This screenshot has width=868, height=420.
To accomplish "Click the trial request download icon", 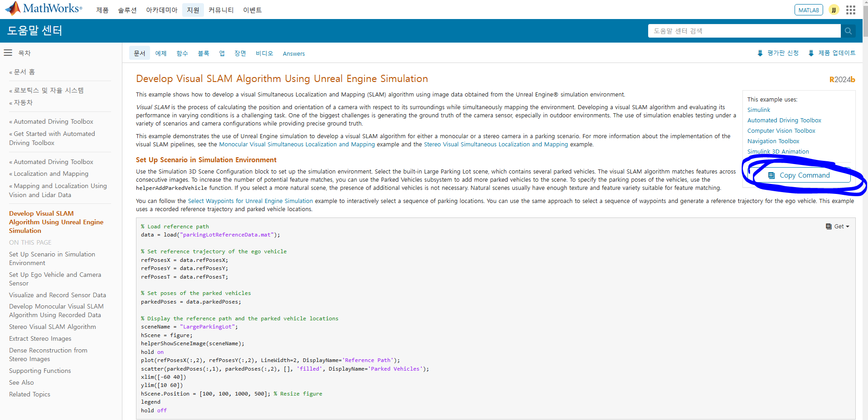I will coord(760,53).
